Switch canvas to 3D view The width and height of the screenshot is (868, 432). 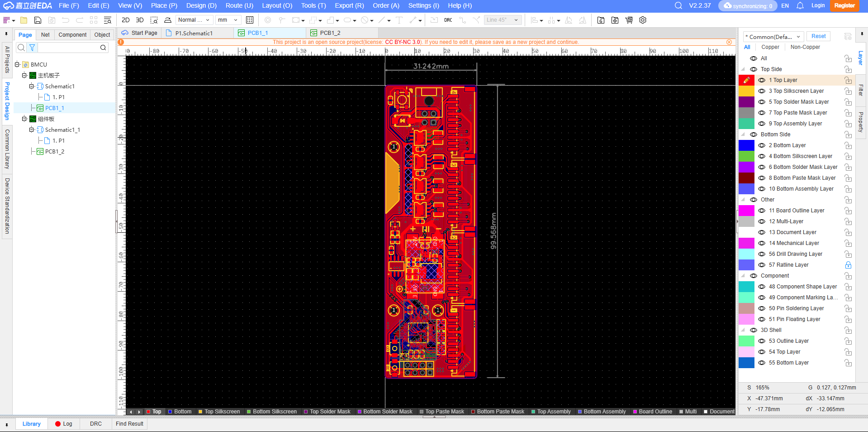point(140,20)
